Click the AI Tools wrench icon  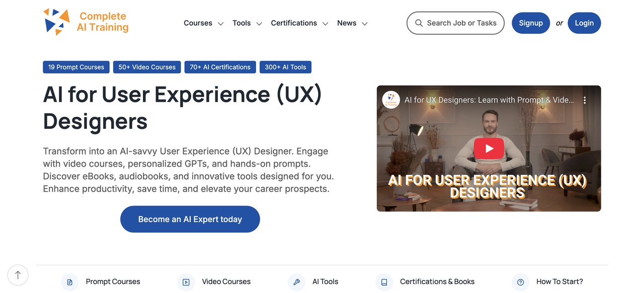click(296, 282)
